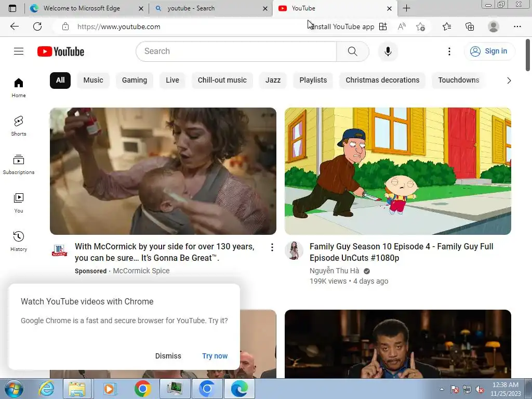The image size is (532, 399).
Task: Open McCormick Spice channel avatar
Action: [x=59, y=250]
